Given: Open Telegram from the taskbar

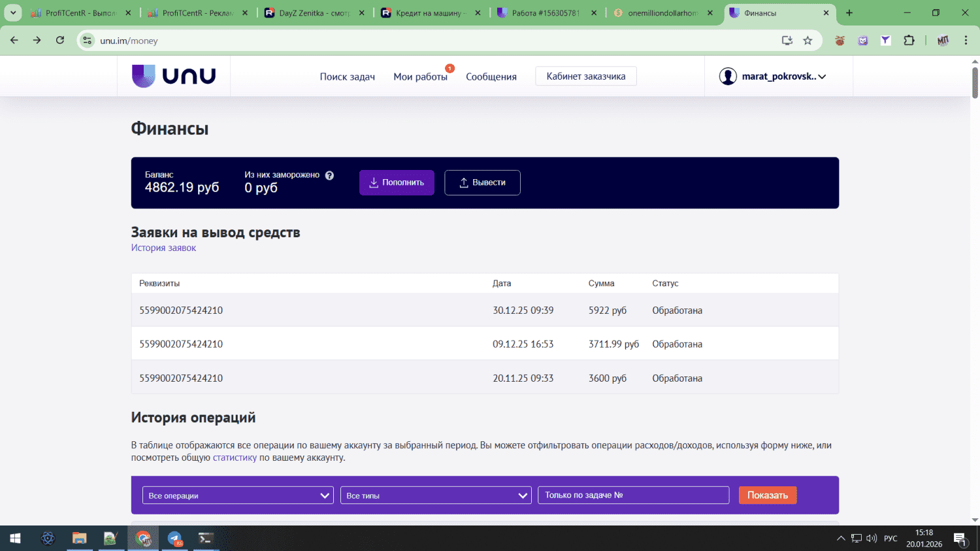Looking at the screenshot, I should point(174,539).
